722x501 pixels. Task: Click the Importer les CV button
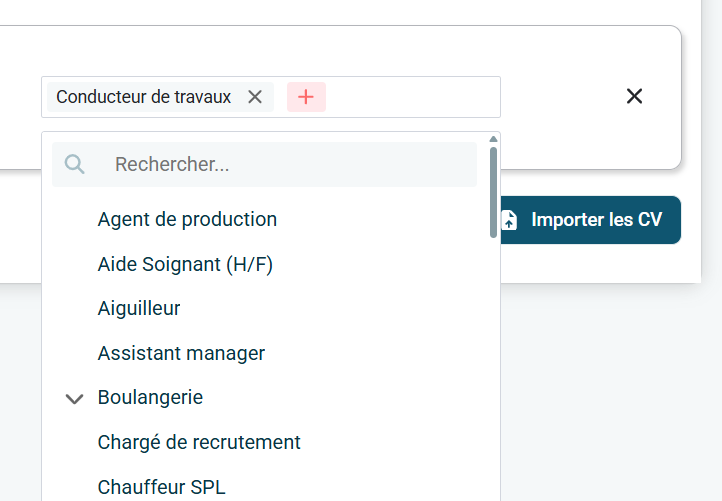point(590,220)
